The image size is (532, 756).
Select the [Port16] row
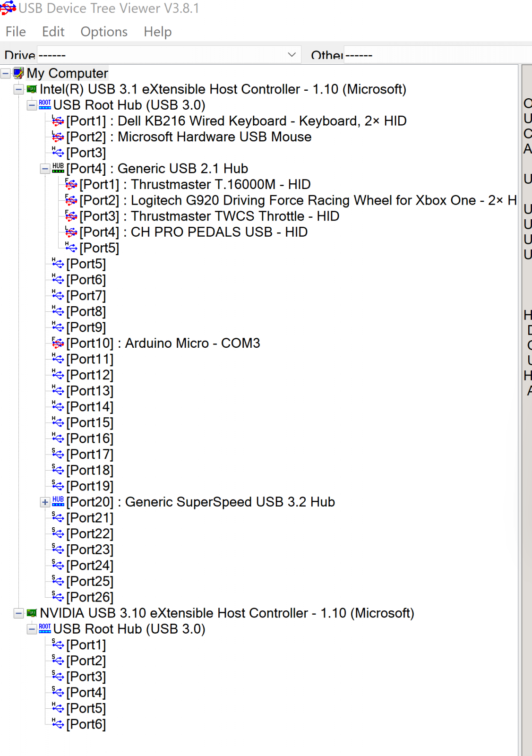click(90, 439)
